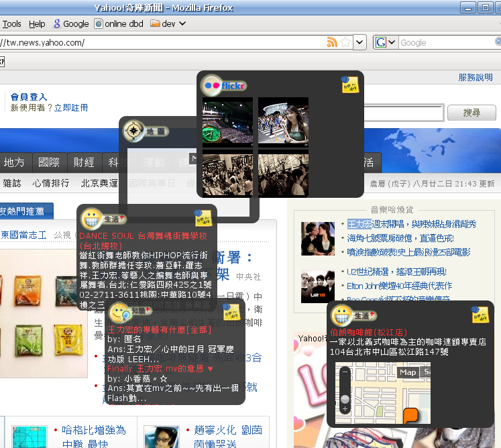Open the 服務說明 help link

[476, 77]
